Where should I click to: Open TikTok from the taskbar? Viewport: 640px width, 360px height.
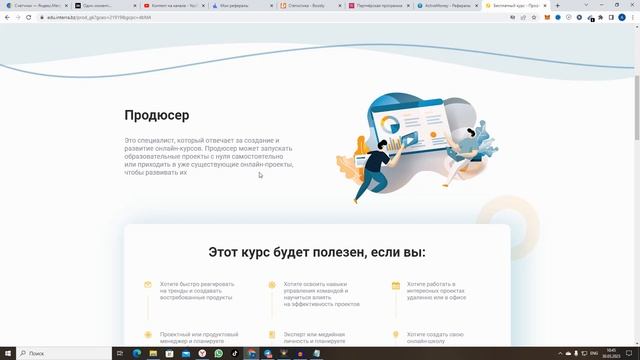coord(235,353)
